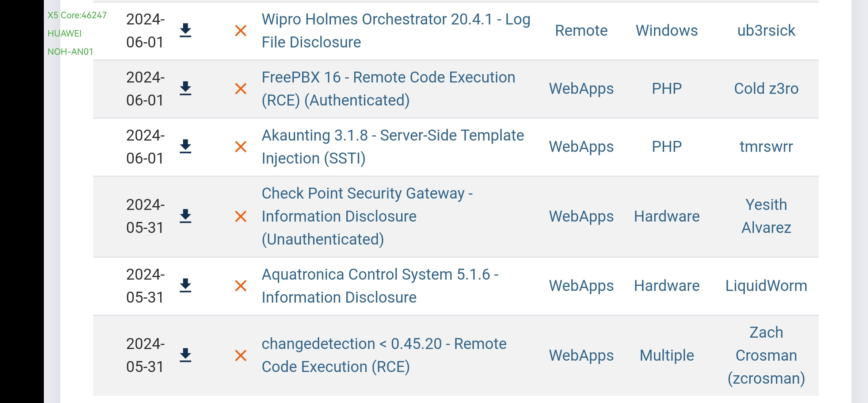Select WebApps type in Akaunting row
This screenshot has height=403, width=868.
pyautogui.click(x=581, y=147)
